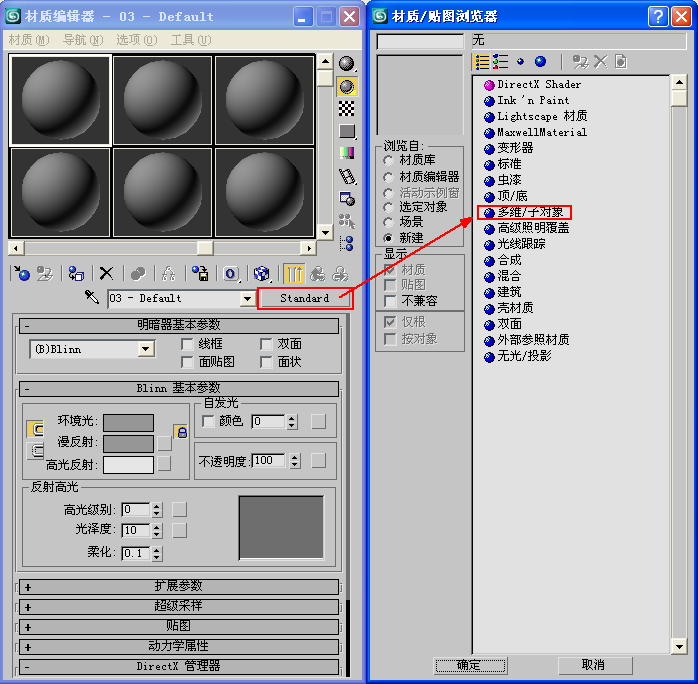Toggle the Backlight sphere icon
This screenshot has width=698, height=684.
click(x=347, y=87)
